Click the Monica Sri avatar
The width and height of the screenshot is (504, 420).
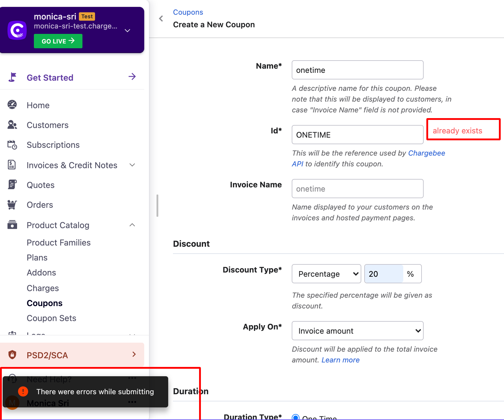12,403
